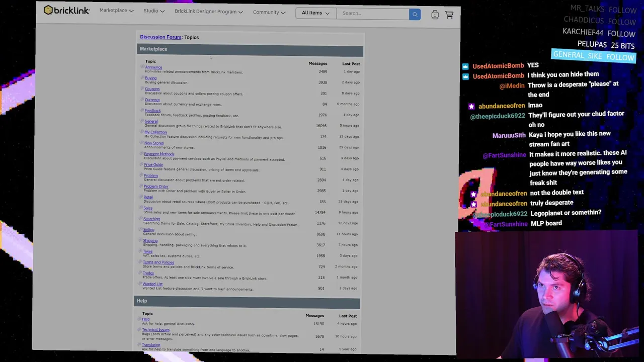Select the '1 year ago' last post for Translation
644x362 pixels.
point(347,349)
